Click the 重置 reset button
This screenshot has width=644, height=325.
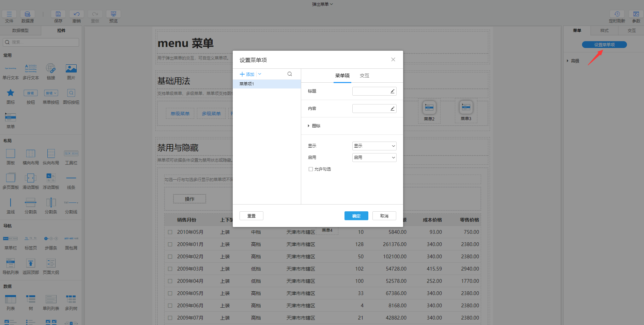251,216
